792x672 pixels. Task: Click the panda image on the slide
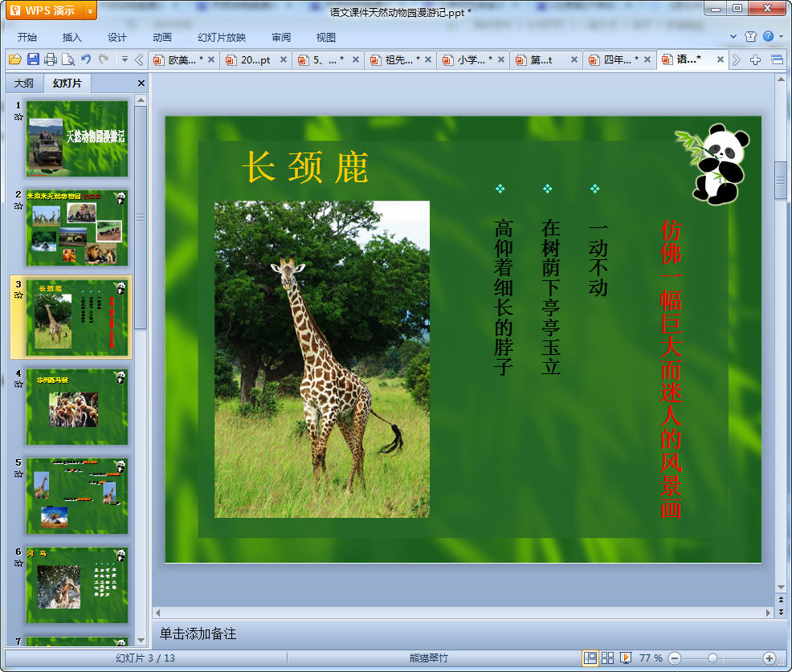(713, 164)
